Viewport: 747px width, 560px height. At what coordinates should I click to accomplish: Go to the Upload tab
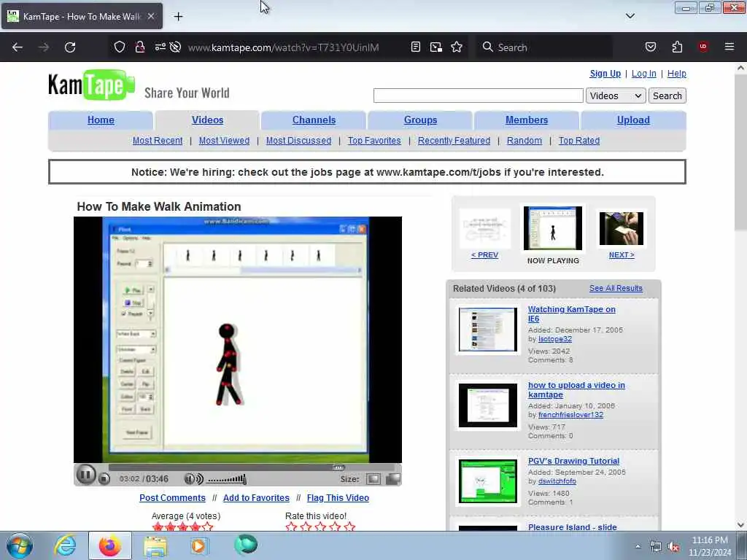[633, 120]
